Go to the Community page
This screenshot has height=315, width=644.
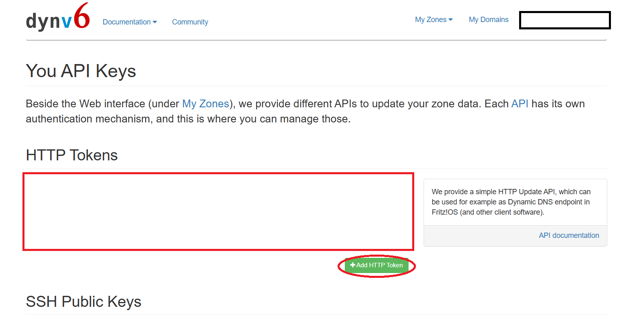pyautogui.click(x=190, y=22)
